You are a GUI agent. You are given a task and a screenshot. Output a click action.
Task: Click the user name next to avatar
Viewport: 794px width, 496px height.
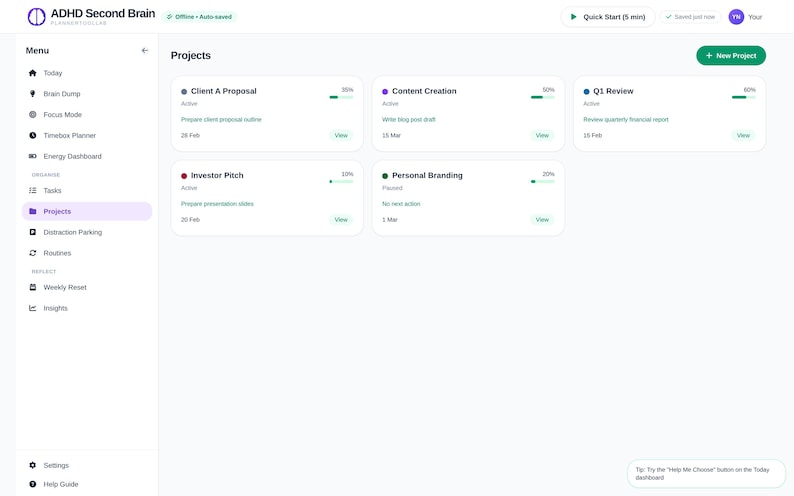click(x=755, y=17)
